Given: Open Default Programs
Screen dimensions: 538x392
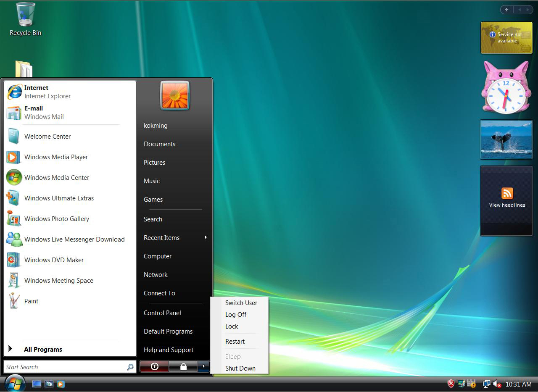Looking at the screenshot, I should coord(168,331).
